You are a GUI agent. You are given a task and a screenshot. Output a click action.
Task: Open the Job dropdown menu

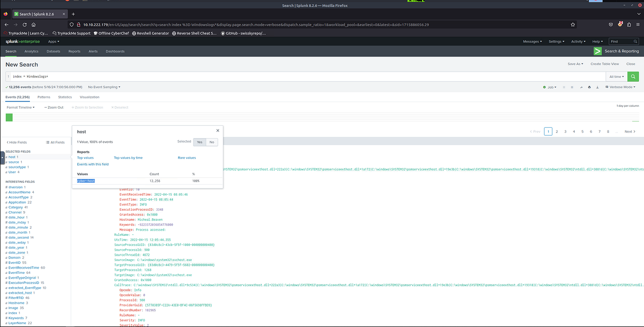point(551,87)
